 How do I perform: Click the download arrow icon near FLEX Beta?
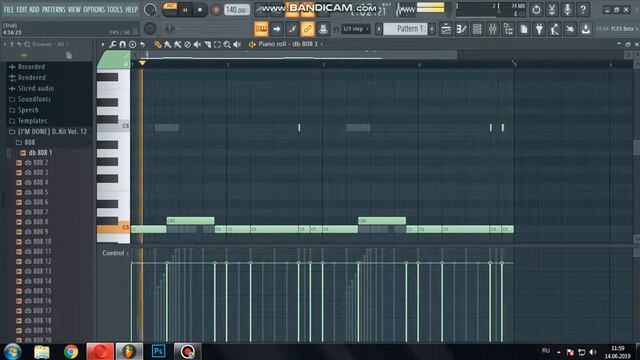pyautogui.click(x=586, y=29)
